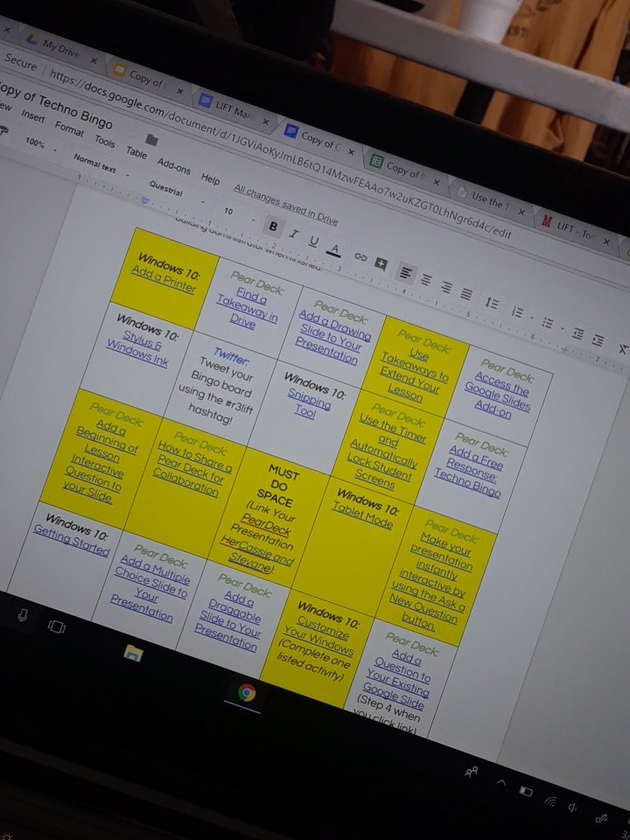
Task: Open the Help menu
Action: 210,179
